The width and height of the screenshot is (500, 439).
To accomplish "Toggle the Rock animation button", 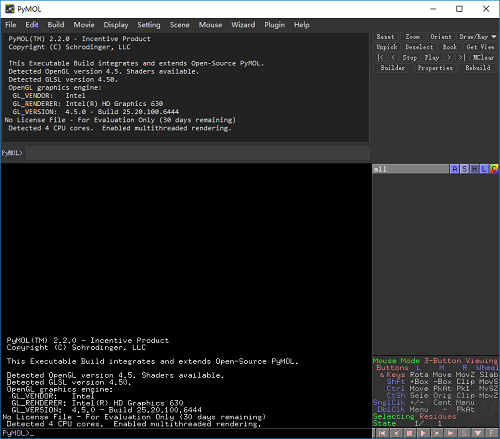I will coord(450,47).
